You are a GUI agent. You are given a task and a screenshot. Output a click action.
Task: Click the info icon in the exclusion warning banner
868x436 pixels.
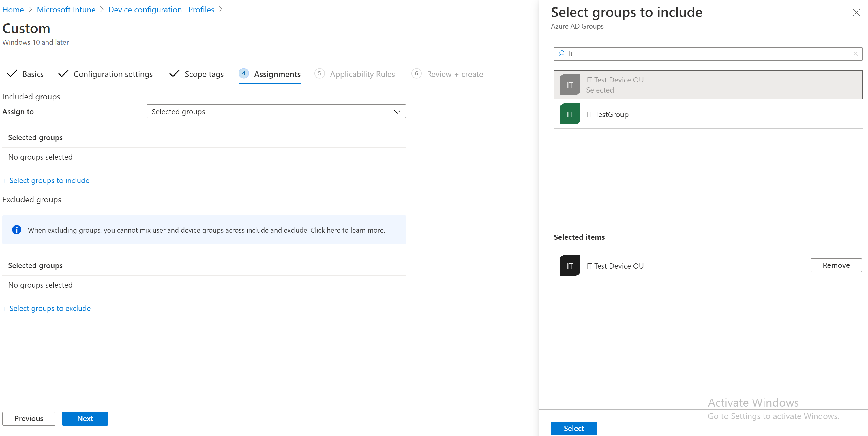click(x=17, y=230)
